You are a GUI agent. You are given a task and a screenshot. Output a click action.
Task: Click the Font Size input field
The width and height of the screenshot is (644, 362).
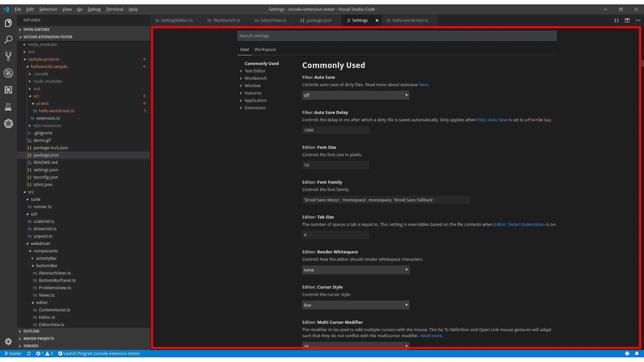point(335,165)
